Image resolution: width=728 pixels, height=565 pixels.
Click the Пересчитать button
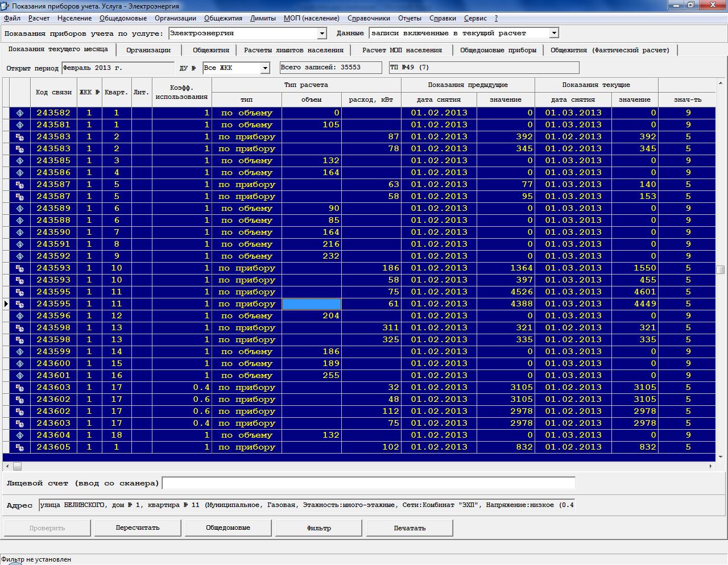138,527
